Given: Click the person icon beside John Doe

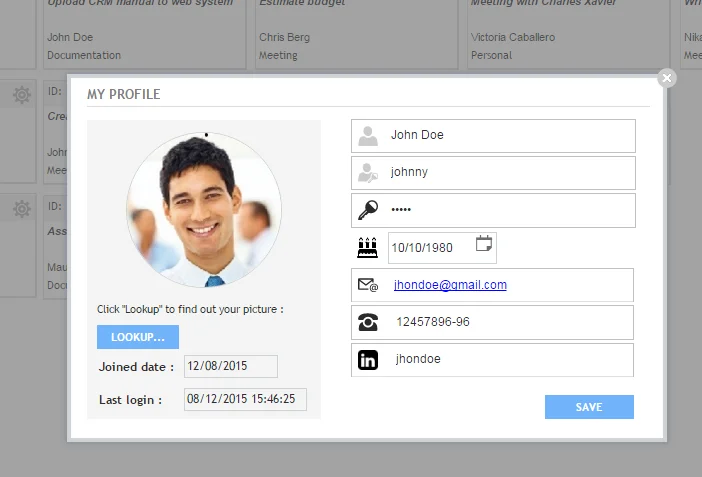Looking at the screenshot, I should coord(368,136).
